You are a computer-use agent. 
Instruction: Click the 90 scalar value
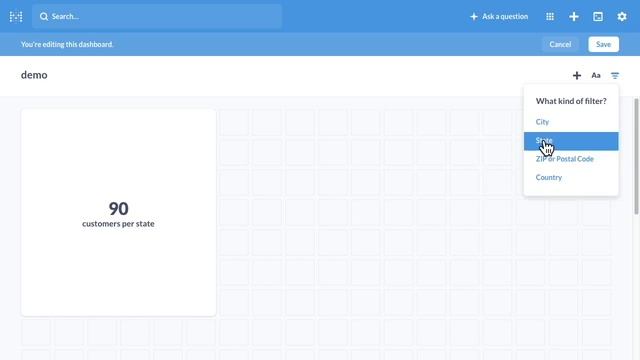[118, 209]
